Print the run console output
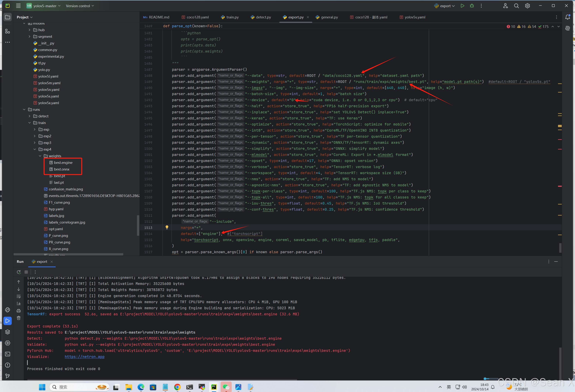Image resolution: width=575 pixels, height=392 pixels. tap(19, 311)
